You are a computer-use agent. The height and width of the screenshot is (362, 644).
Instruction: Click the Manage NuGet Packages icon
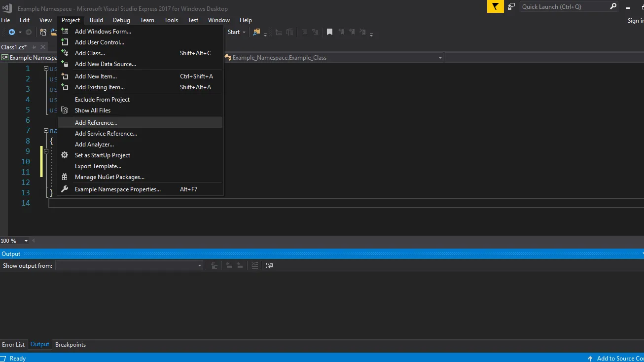point(65,177)
